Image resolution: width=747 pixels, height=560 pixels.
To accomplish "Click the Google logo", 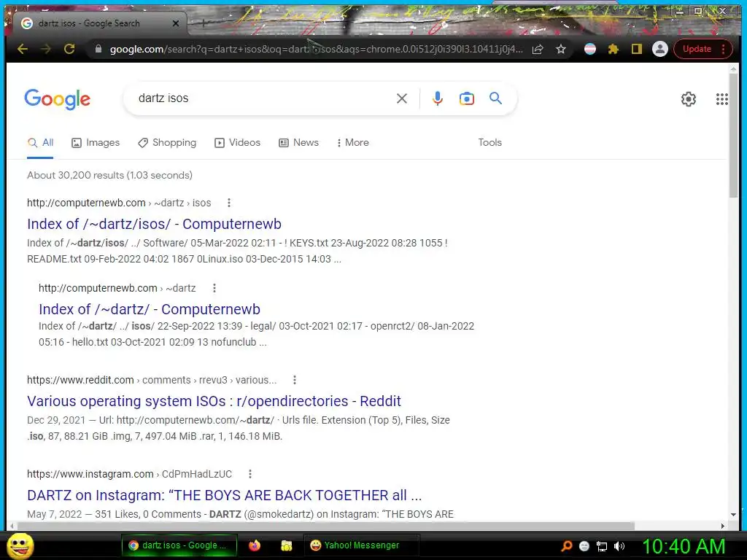I will (x=57, y=99).
